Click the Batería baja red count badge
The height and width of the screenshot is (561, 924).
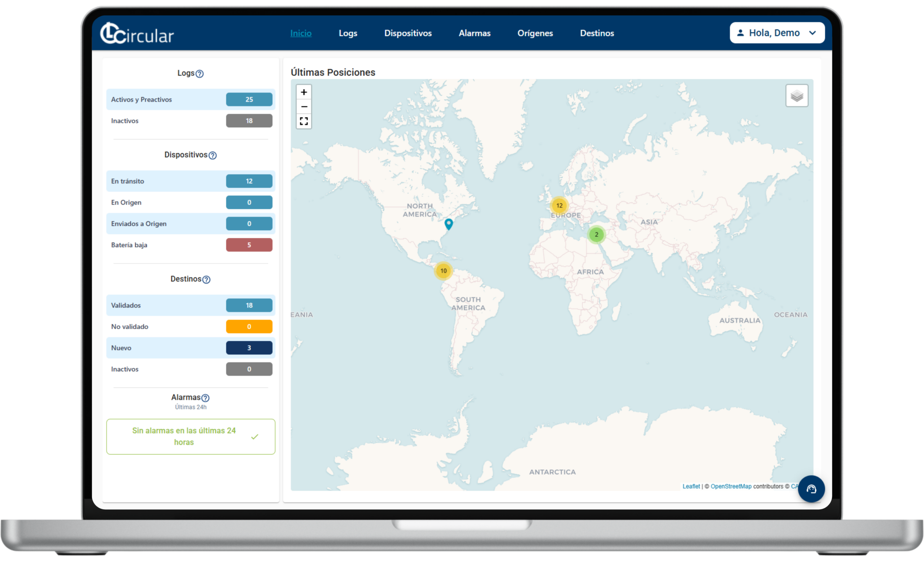[249, 245]
